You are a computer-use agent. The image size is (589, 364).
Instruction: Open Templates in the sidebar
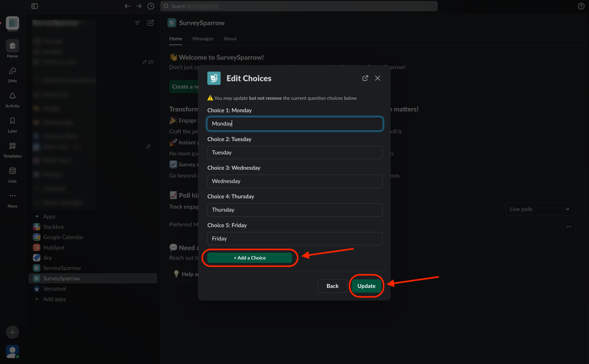12,149
